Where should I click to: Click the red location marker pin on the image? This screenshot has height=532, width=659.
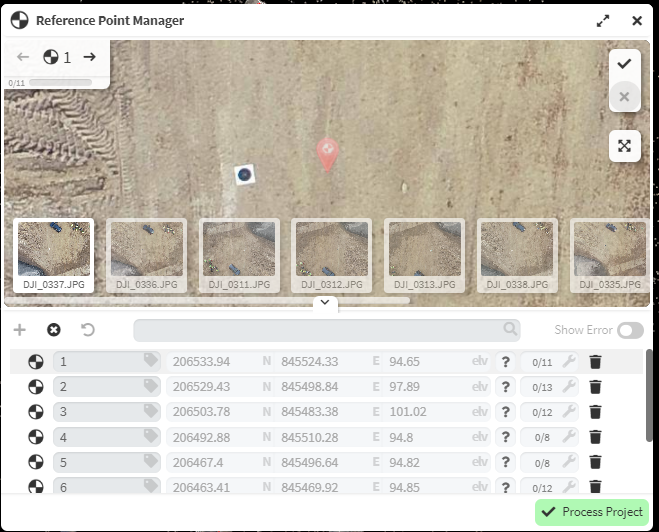[328, 153]
